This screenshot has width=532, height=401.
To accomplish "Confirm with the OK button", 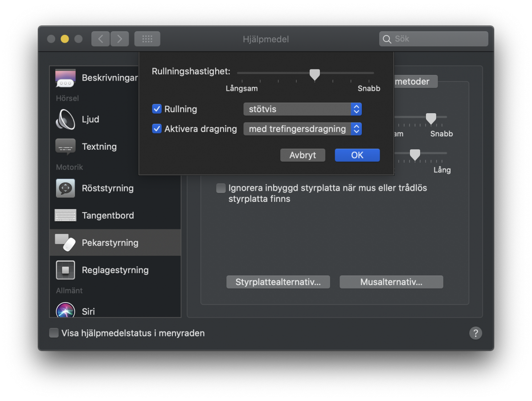I will pyautogui.click(x=357, y=155).
